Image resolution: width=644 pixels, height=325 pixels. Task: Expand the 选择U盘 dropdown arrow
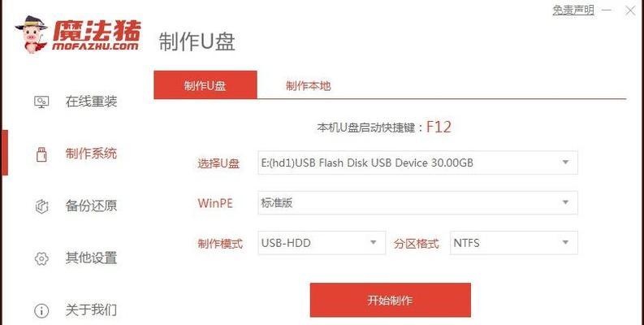(565, 162)
